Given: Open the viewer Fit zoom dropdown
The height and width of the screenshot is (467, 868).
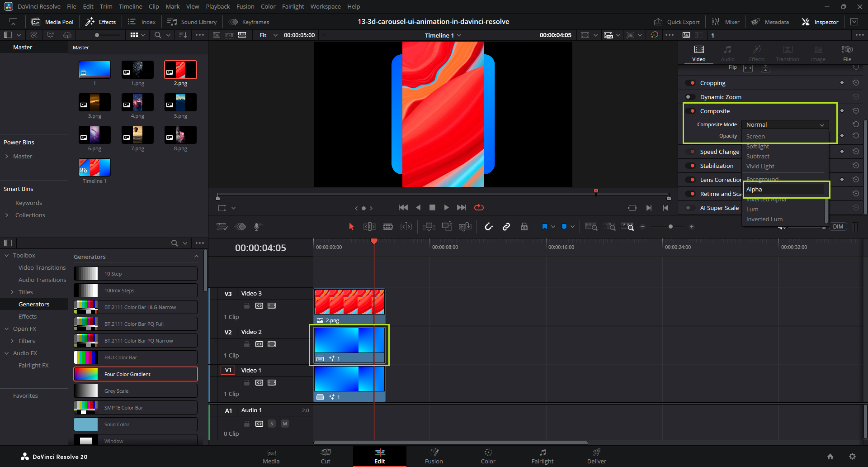Looking at the screenshot, I should [x=268, y=35].
